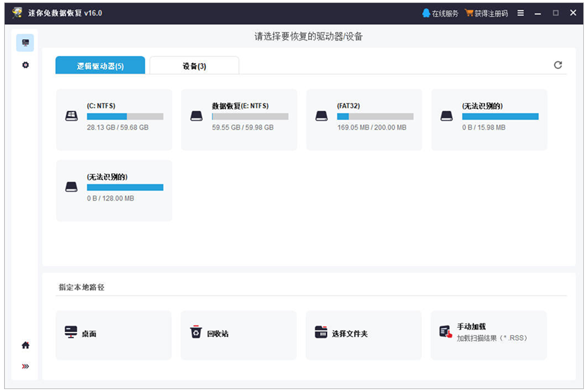This screenshot has width=588, height=392.
Task: Refresh the drive list
Action: 558,65
